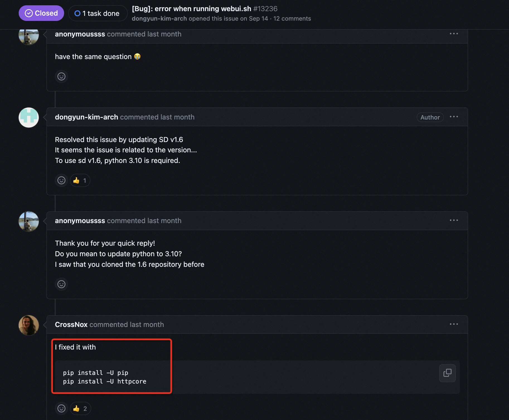Image resolution: width=509 pixels, height=420 pixels.
Task: Open options menu on CrossNox's comment
Action: coord(454,324)
